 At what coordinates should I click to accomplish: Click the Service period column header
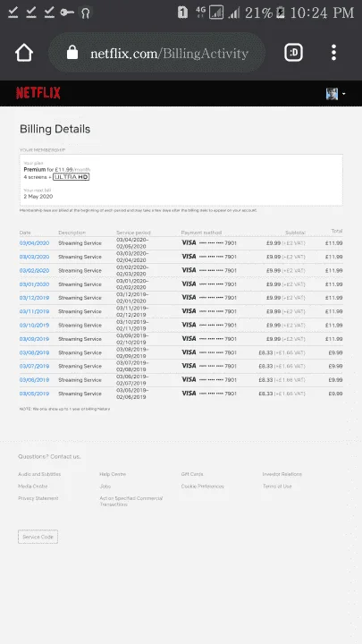click(x=133, y=233)
